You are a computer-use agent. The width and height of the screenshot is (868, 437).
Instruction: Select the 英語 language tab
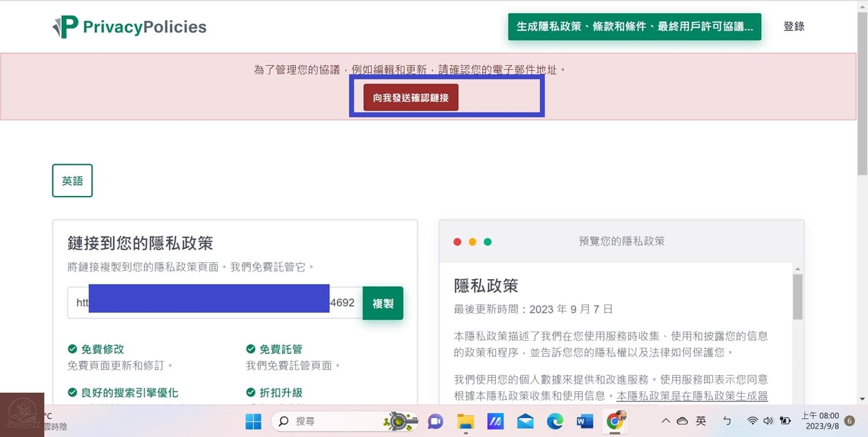(x=72, y=180)
